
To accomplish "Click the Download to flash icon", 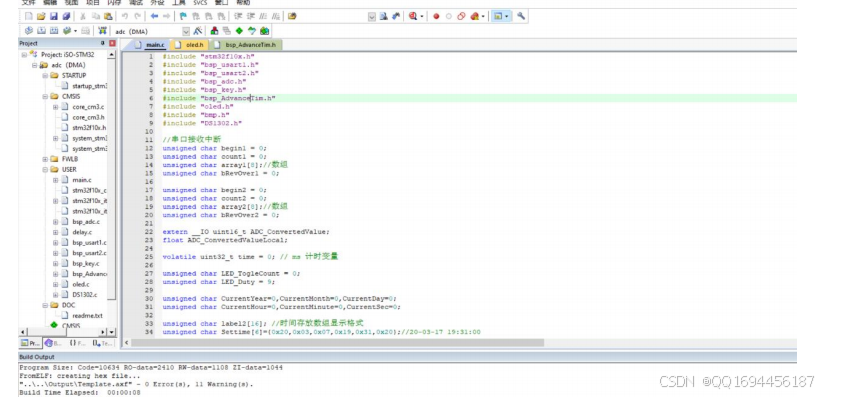I will click(102, 31).
